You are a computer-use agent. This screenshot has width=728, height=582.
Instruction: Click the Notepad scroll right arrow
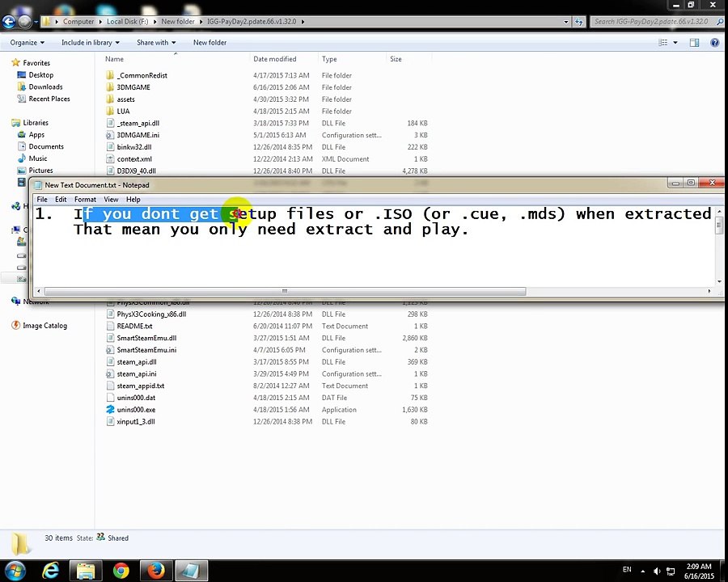[x=709, y=291]
